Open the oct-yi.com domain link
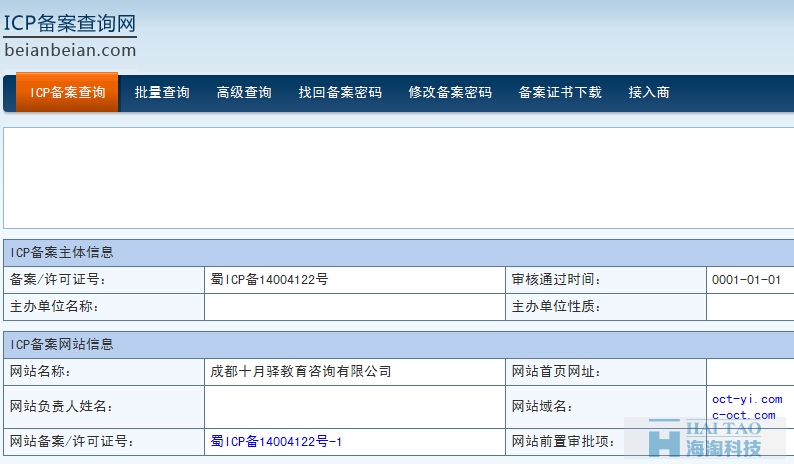The height and width of the screenshot is (464, 794). coord(747,399)
